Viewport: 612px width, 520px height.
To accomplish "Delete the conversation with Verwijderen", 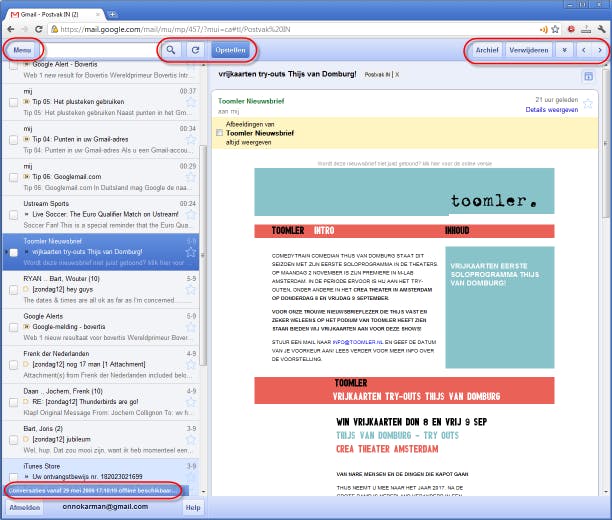I will (x=529, y=50).
